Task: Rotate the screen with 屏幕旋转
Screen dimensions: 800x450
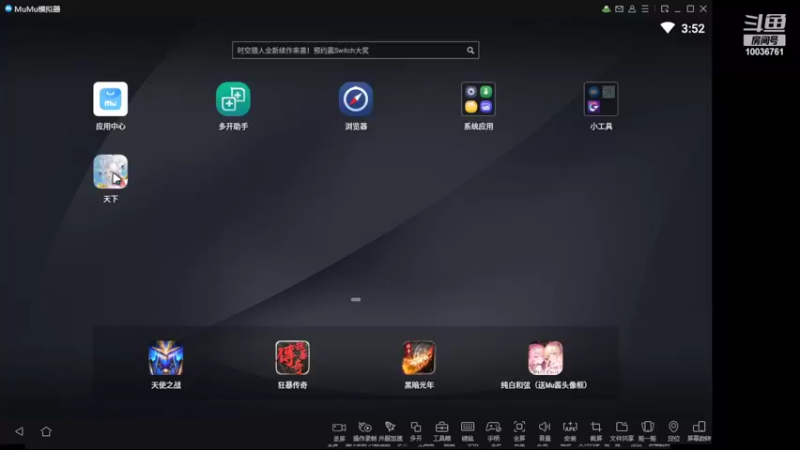Action: [x=699, y=431]
